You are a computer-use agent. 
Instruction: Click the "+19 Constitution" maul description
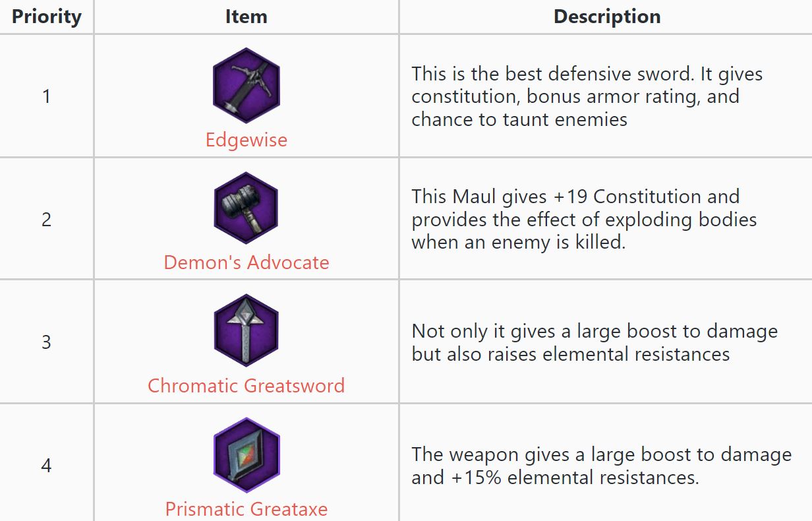tap(575, 197)
